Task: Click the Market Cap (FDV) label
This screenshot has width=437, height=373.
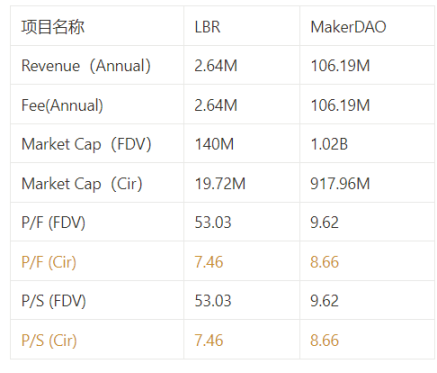Action: pos(86,145)
